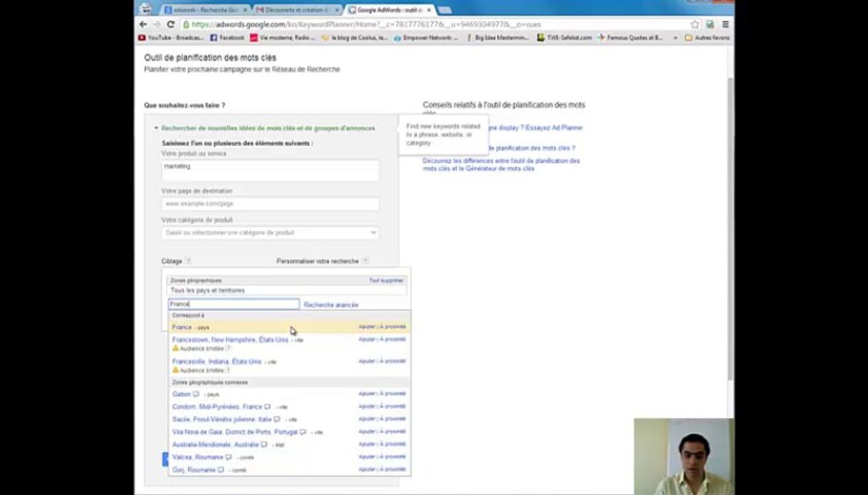This screenshot has width=868, height=495.
Task: Open the Recherche avancée link
Action: tap(331, 305)
